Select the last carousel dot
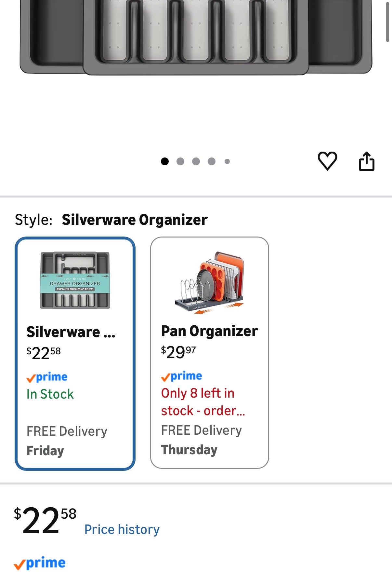 227,161
